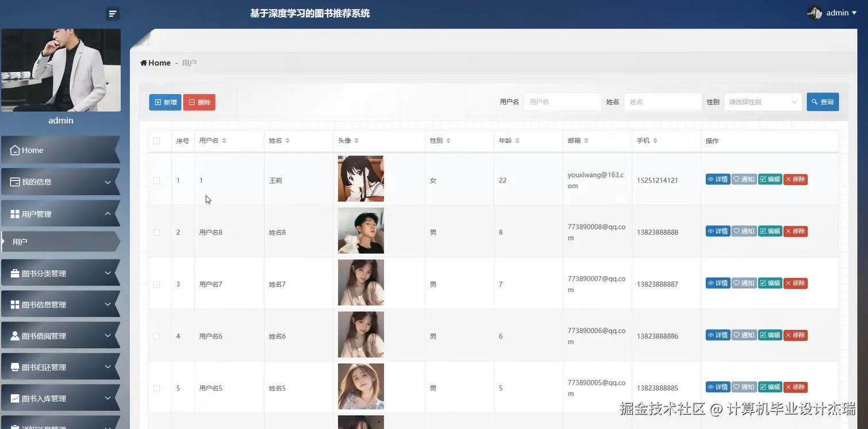868x429 pixels.
Task: Open the 请选择性别 gender dropdown
Action: tap(763, 102)
